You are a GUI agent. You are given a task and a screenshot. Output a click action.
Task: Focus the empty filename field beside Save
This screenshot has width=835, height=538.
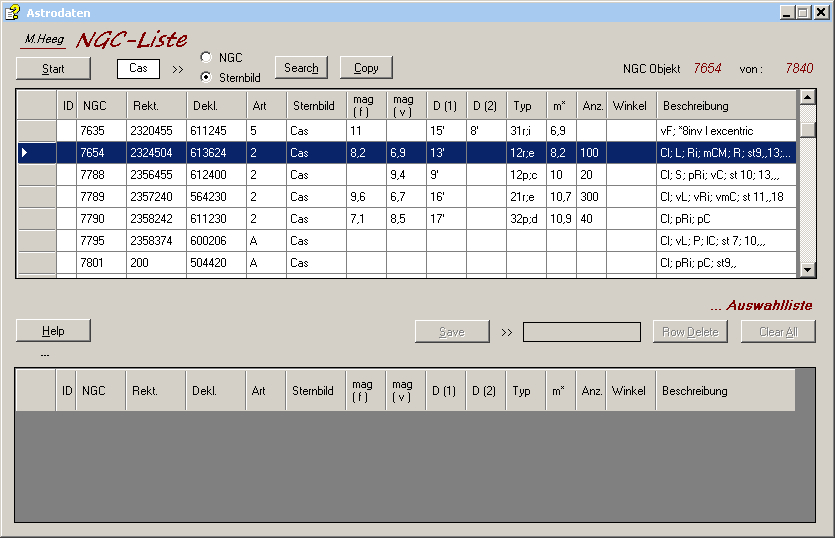pos(582,332)
